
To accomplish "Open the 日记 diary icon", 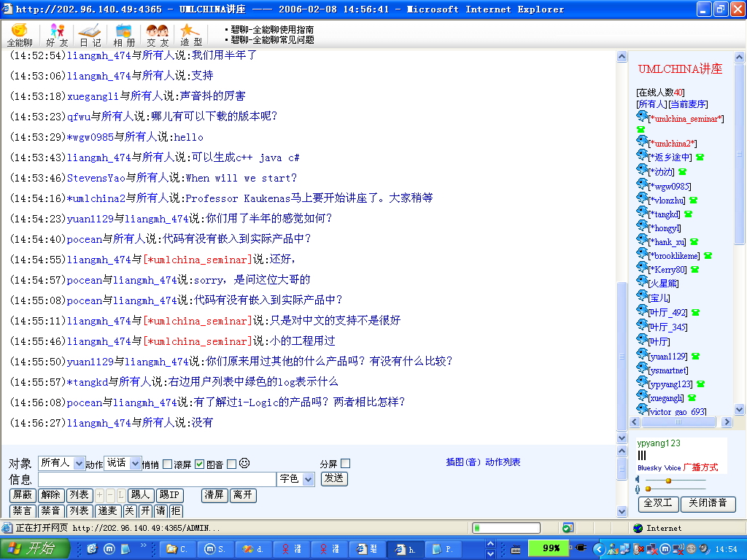I will (90, 35).
